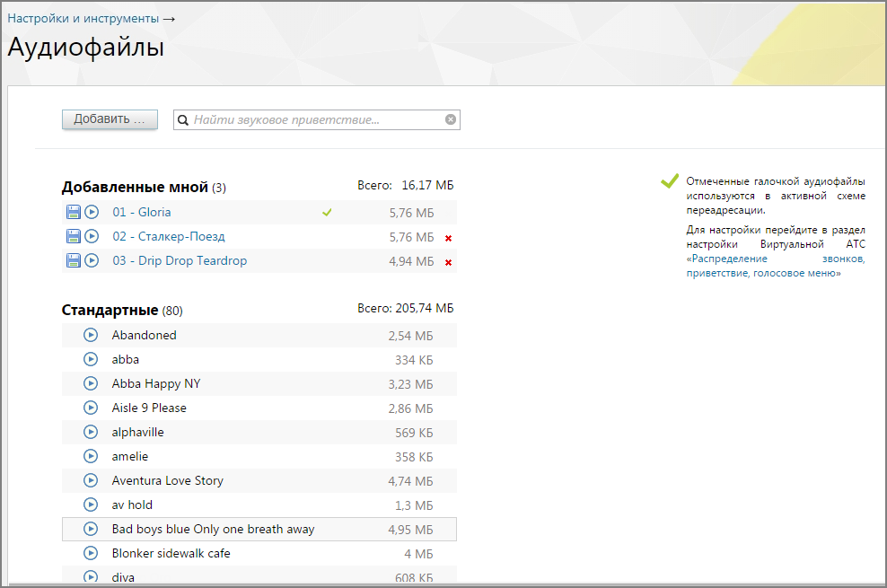887x588 pixels.
Task: Click the Добавить button
Action: [x=110, y=119]
